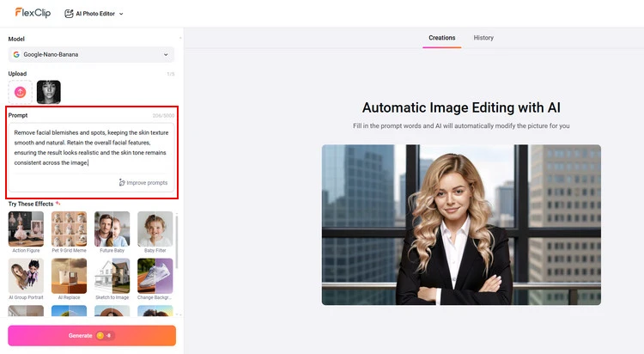
Task: Pick the AI Group Portrait effect
Action: pos(26,276)
